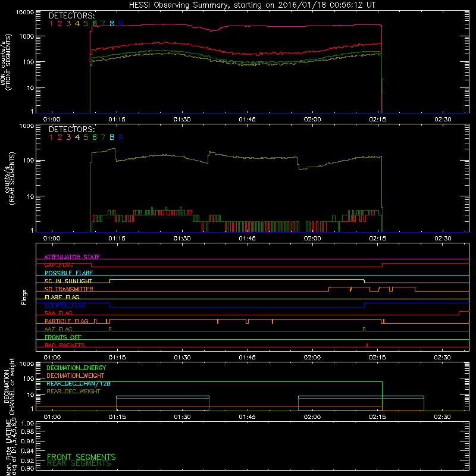Select detector 5 in front segments legend

click(86, 23)
